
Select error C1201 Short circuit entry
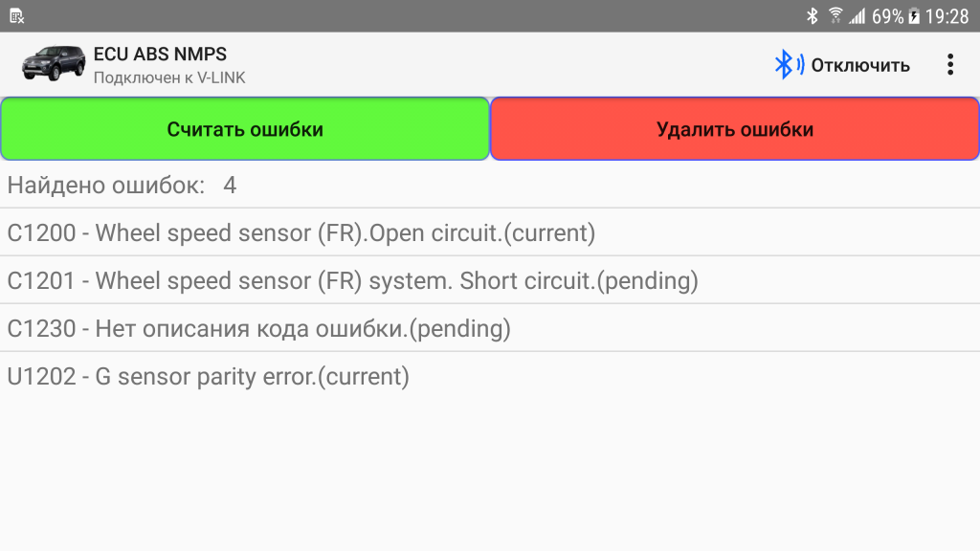tap(352, 280)
